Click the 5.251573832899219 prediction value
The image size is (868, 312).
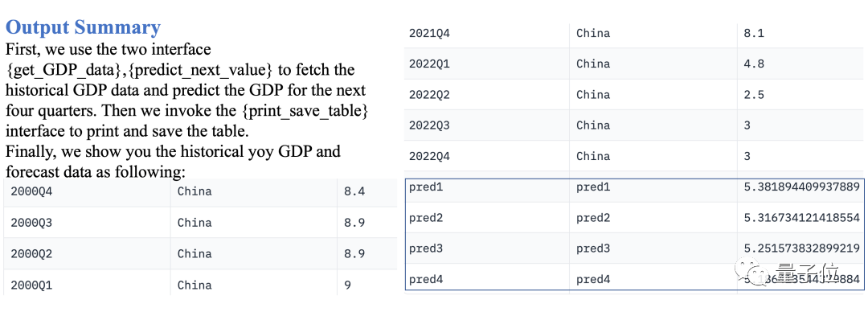click(x=802, y=248)
